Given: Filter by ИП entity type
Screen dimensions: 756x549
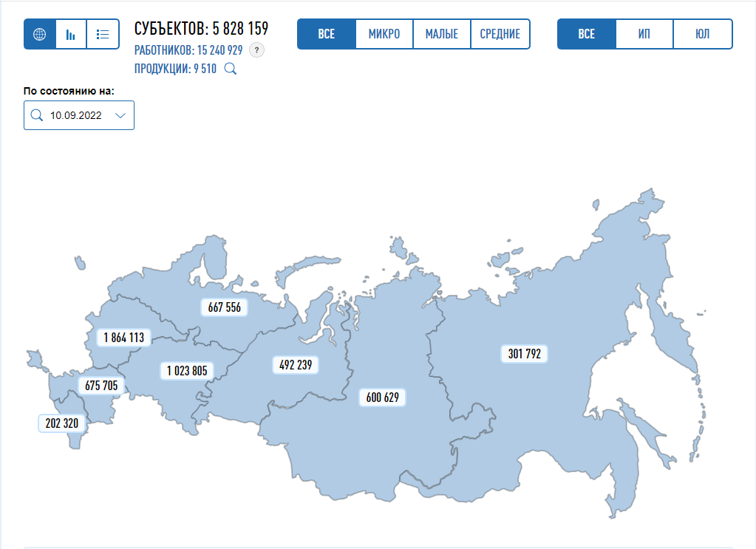Looking at the screenshot, I should click(x=644, y=34).
